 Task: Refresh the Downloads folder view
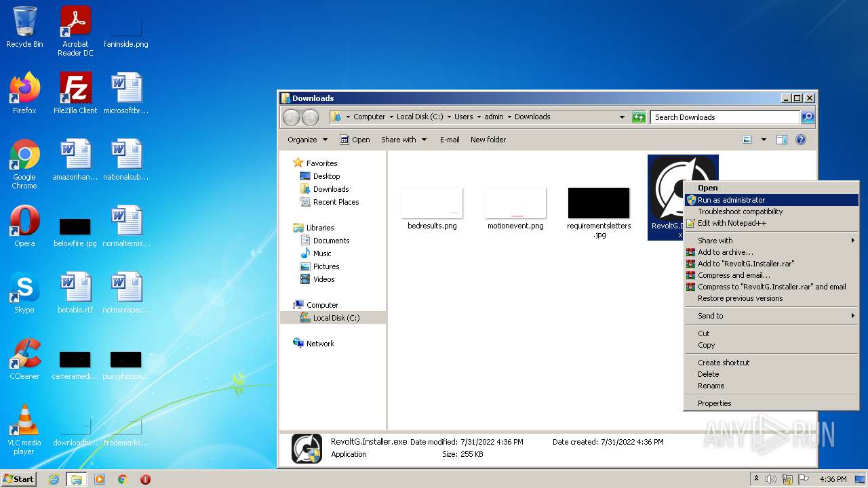(x=639, y=117)
